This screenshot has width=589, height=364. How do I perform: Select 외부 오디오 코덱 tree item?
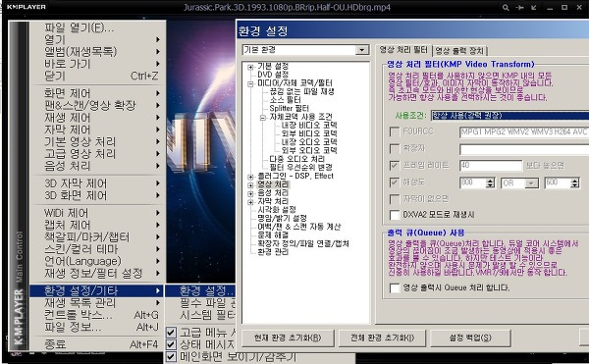point(309,150)
